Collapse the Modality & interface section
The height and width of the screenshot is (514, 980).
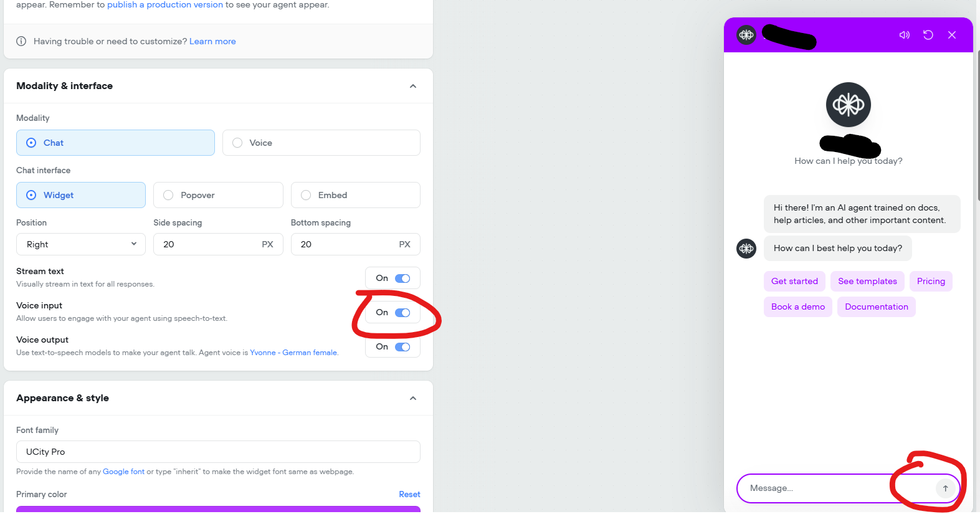pyautogui.click(x=412, y=86)
